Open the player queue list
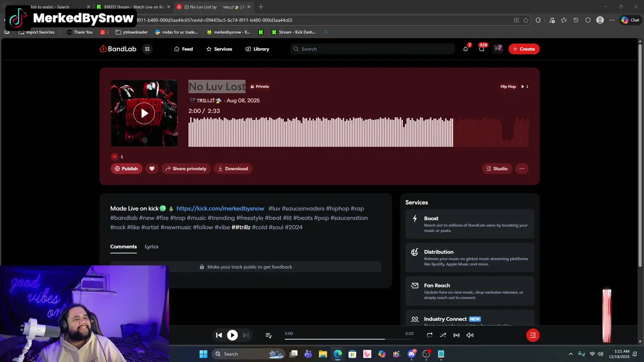Screen dimensions: 644x362 tap(269, 335)
